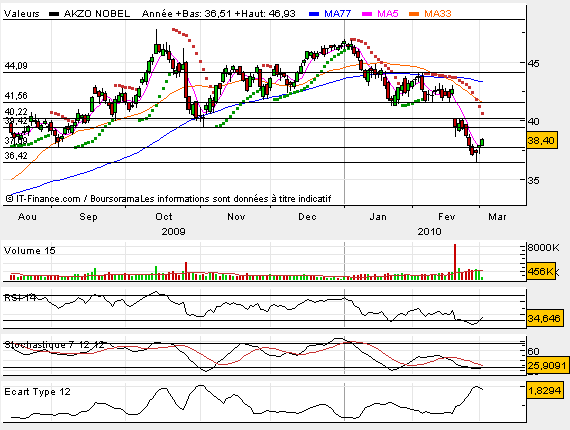This screenshot has width=570, height=430.
Task: Click the 25,9091 stochastic value tag
Action: (x=547, y=365)
